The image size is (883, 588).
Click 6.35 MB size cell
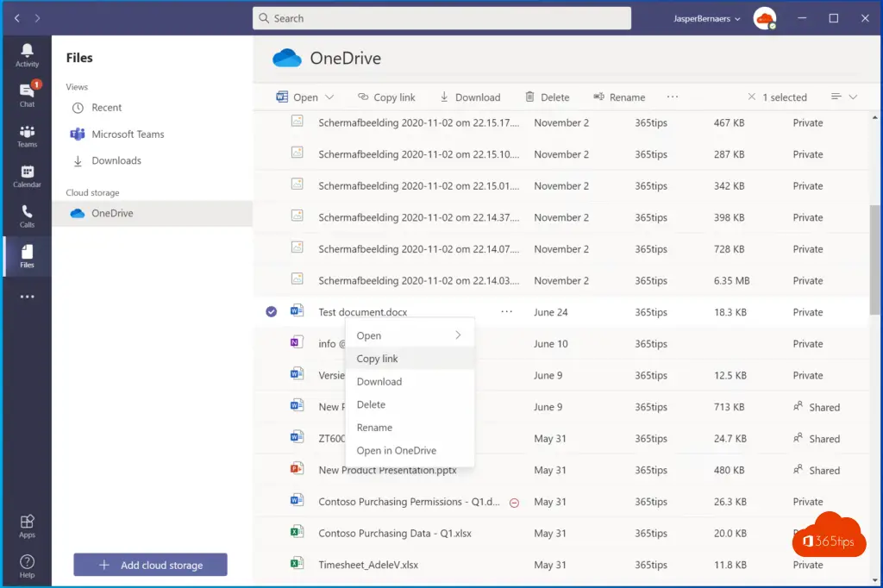click(731, 280)
